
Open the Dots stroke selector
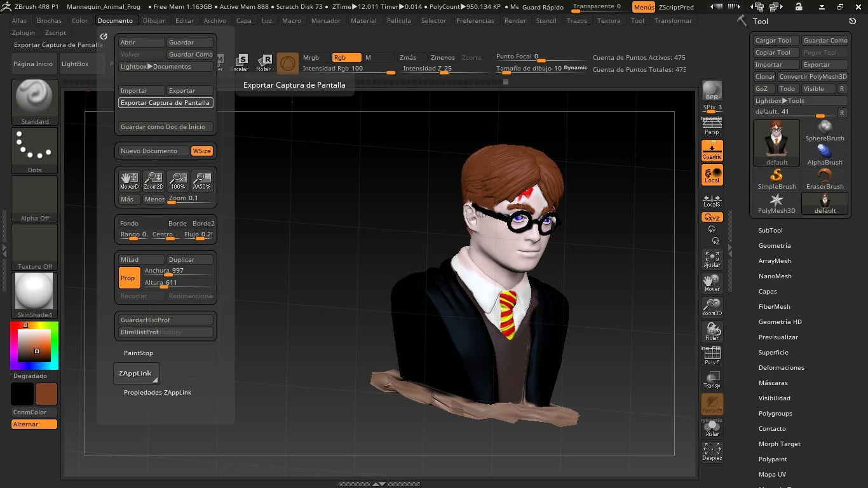pos(35,151)
